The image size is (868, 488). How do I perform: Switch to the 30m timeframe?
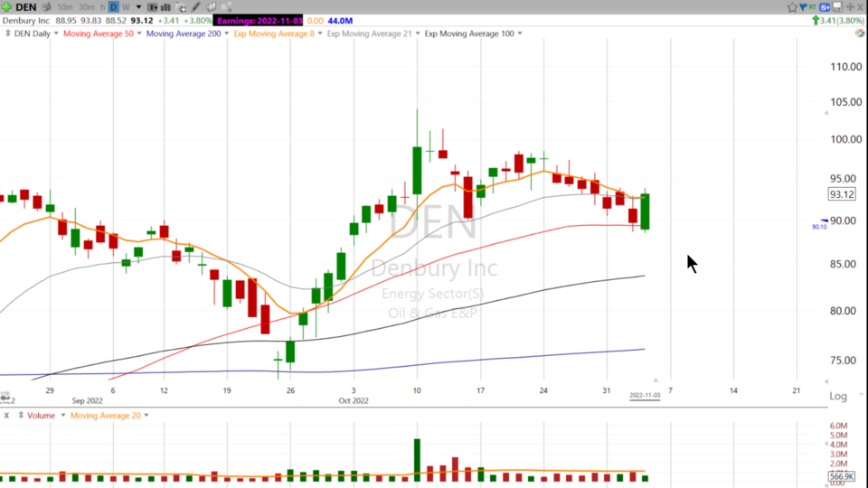coord(87,7)
